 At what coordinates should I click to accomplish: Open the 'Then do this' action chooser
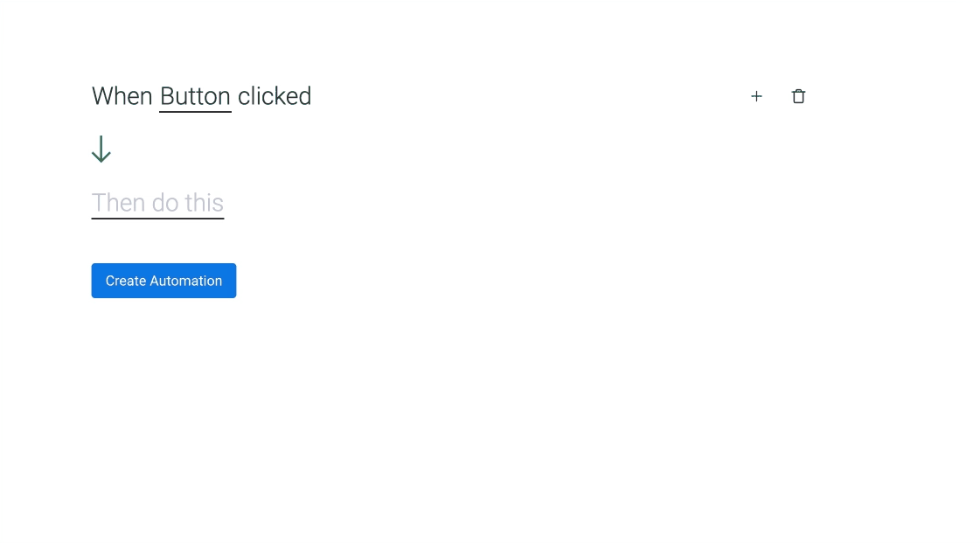click(x=157, y=203)
